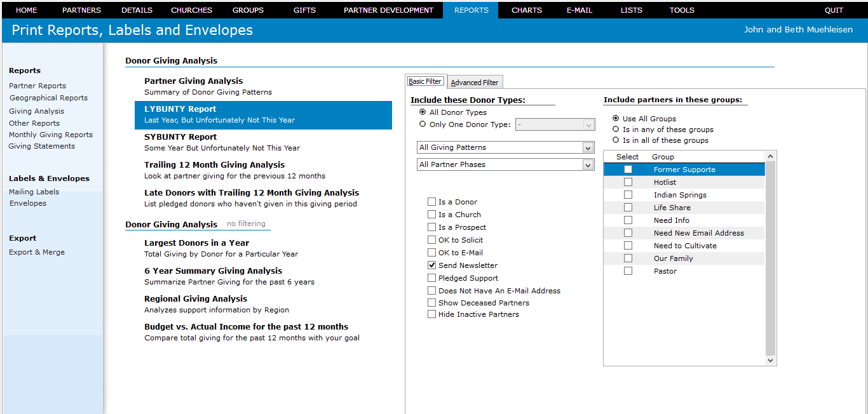Open the GIFTS menu
The image size is (868, 414).
(x=304, y=10)
